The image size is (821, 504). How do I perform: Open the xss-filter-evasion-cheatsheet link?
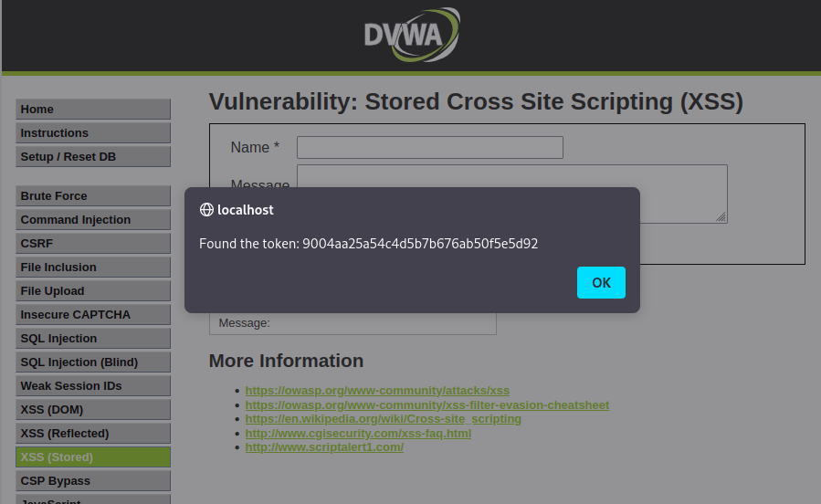click(426, 405)
